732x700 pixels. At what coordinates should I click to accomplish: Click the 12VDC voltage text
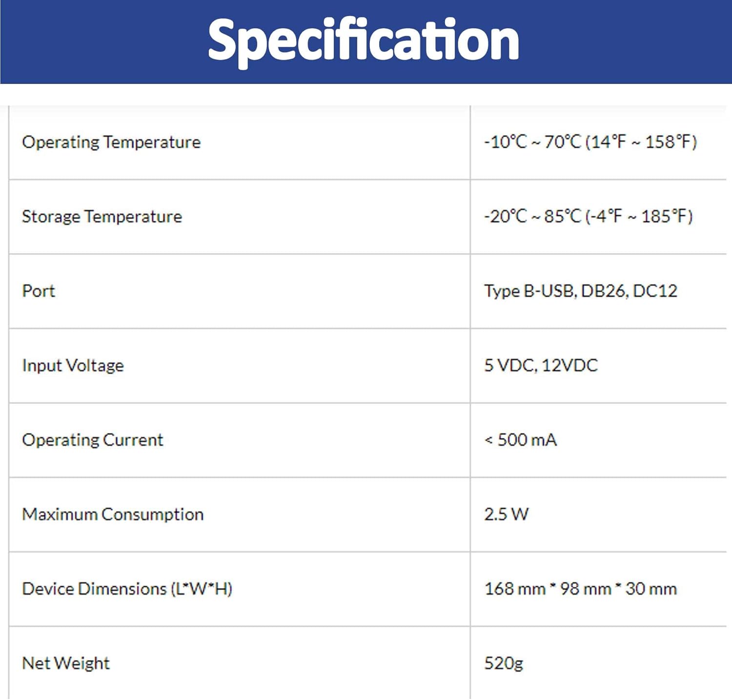tap(569, 366)
